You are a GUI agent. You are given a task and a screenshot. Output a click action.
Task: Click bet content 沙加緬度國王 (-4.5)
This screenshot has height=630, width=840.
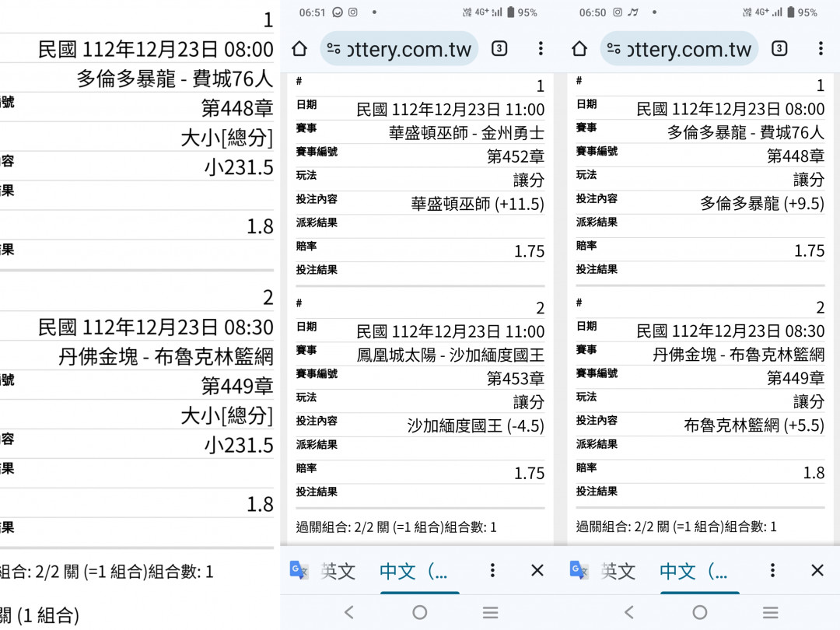pos(476,426)
